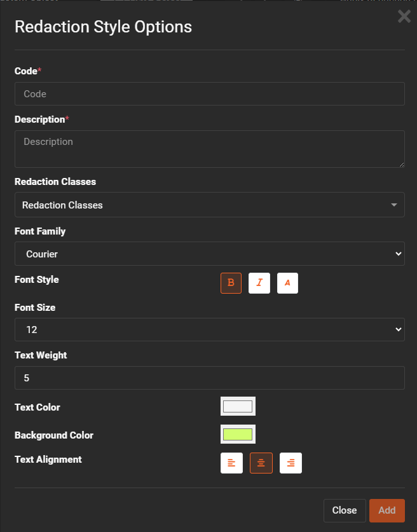Click inside the Description text area
This screenshot has height=532, width=417.
coord(209,149)
